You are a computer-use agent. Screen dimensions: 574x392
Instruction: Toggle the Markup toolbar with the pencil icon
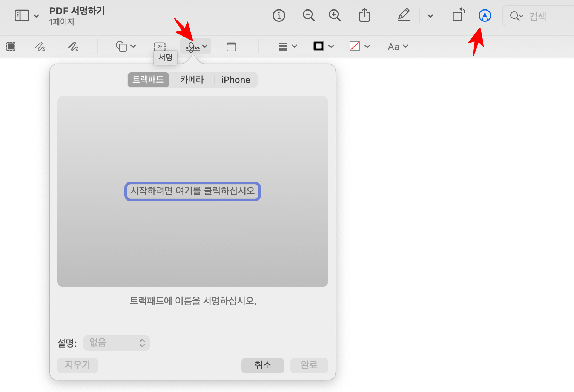coord(485,15)
